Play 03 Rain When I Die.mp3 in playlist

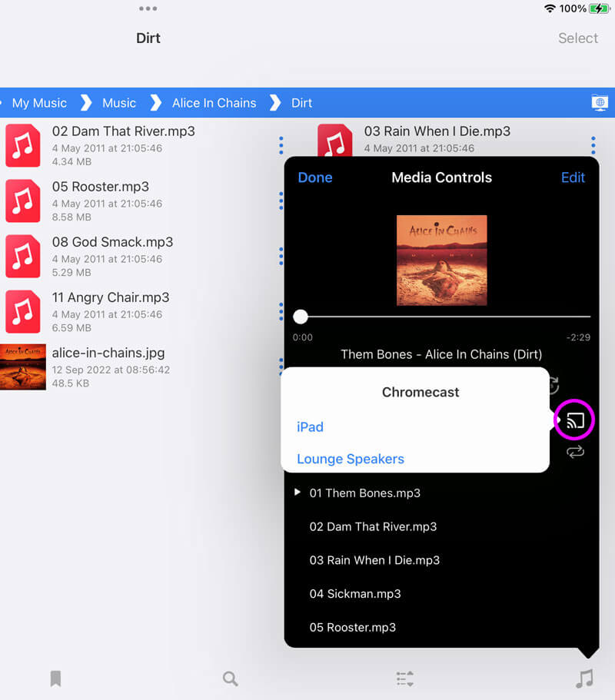[374, 560]
